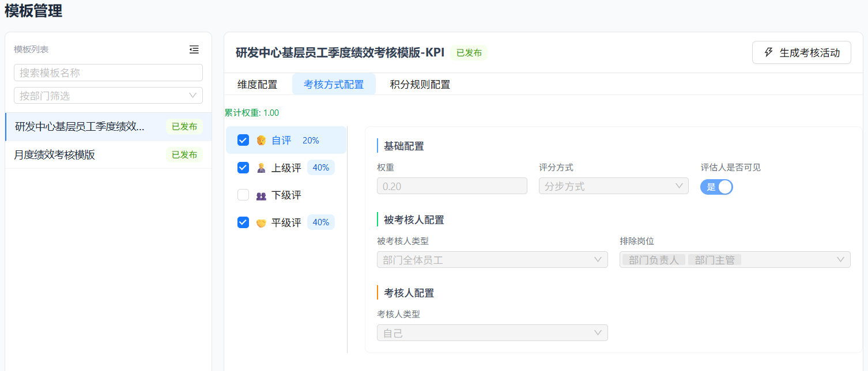The image size is (868, 371).
Task: Select the 月度绩效考核模版 template row
Action: 108,154
